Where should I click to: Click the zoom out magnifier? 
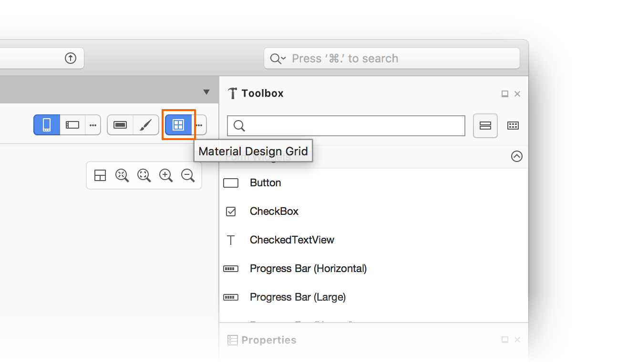coord(188,175)
